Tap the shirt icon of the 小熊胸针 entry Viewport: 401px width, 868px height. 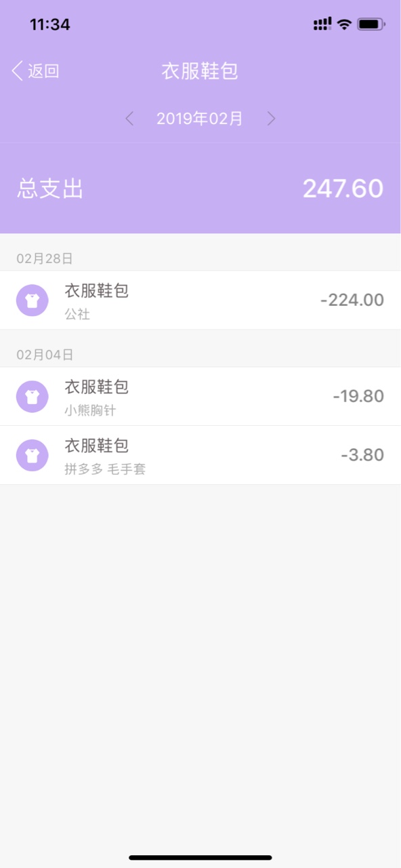click(32, 397)
